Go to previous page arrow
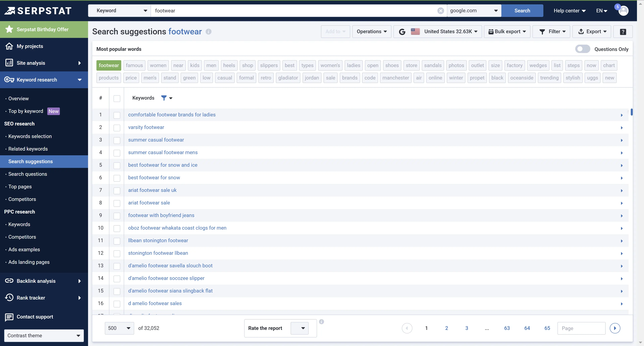The image size is (644, 346). tap(407, 328)
